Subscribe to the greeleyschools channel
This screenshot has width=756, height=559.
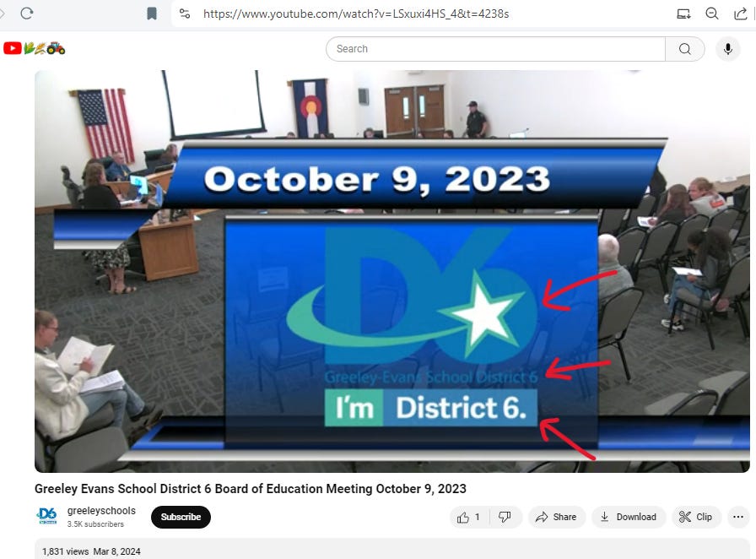(x=181, y=517)
